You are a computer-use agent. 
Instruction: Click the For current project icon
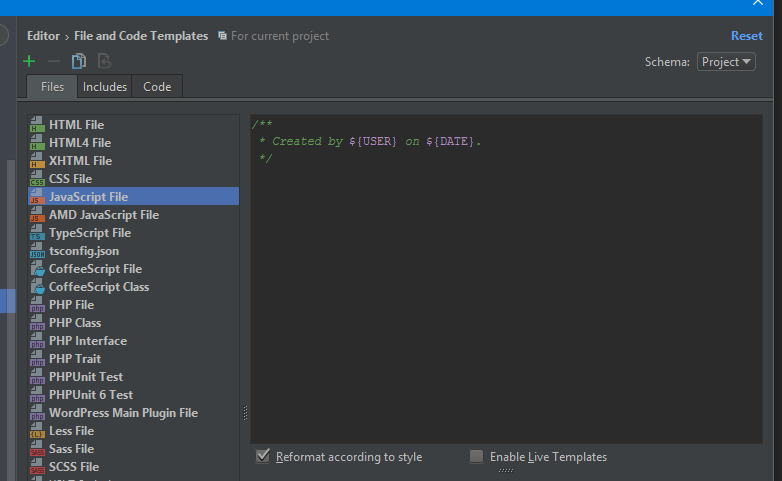[222, 36]
